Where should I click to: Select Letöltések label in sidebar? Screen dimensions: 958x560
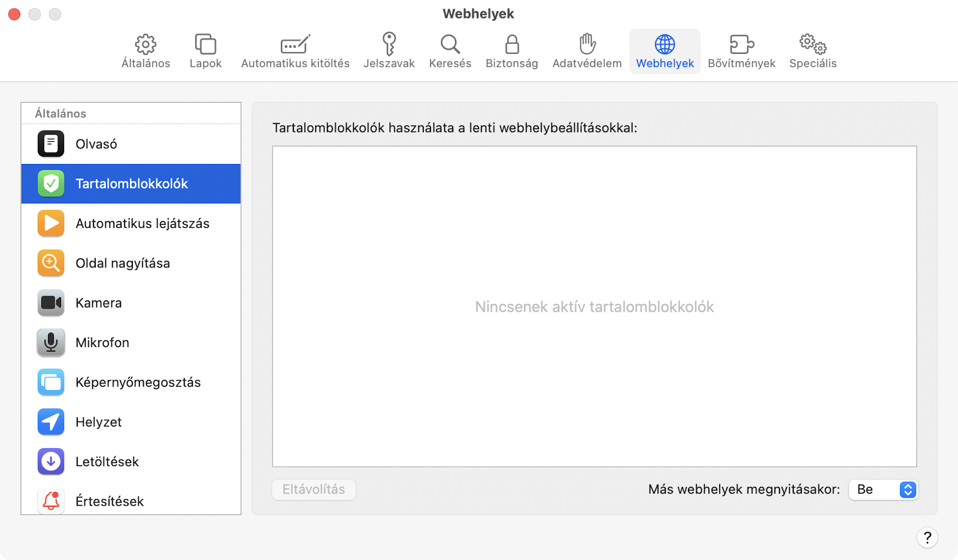tap(107, 462)
